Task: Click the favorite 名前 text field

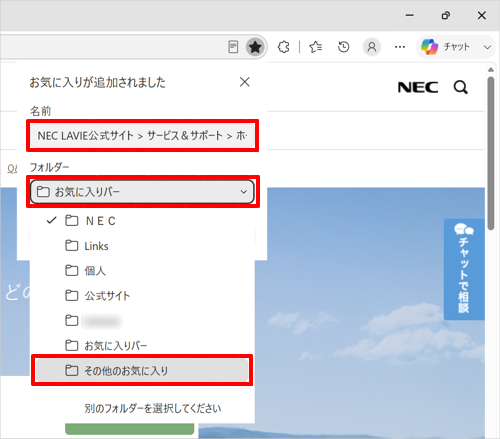Action: pyautogui.click(x=142, y=135)
